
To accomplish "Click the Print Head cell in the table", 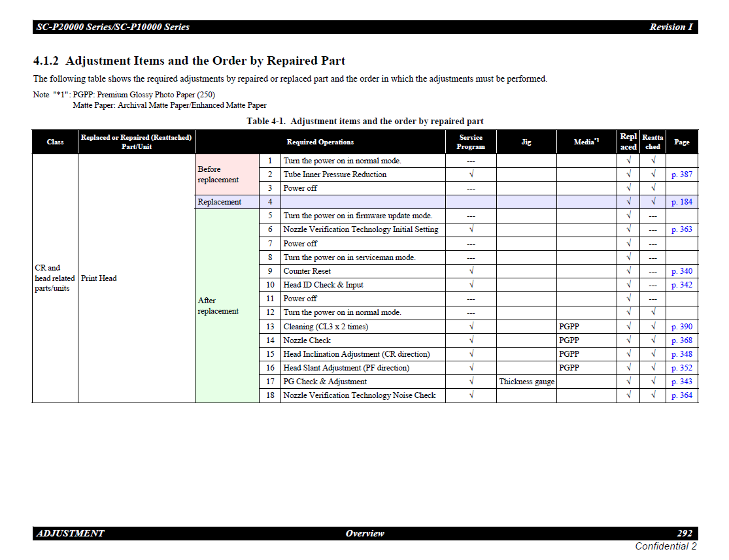I will coord(99,278).
